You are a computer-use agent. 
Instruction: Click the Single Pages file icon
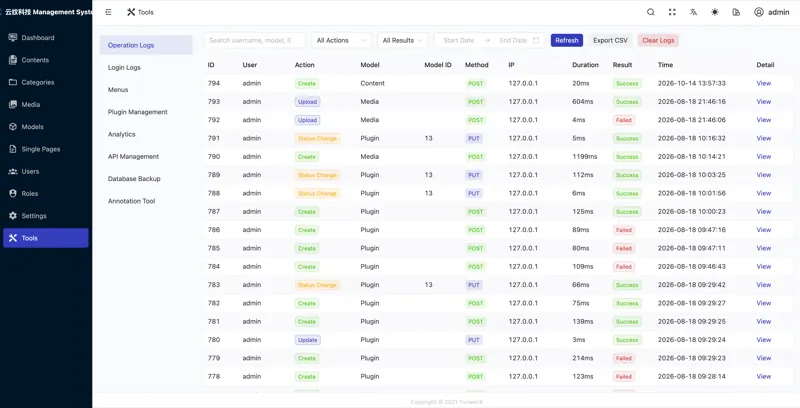point(13,149)
